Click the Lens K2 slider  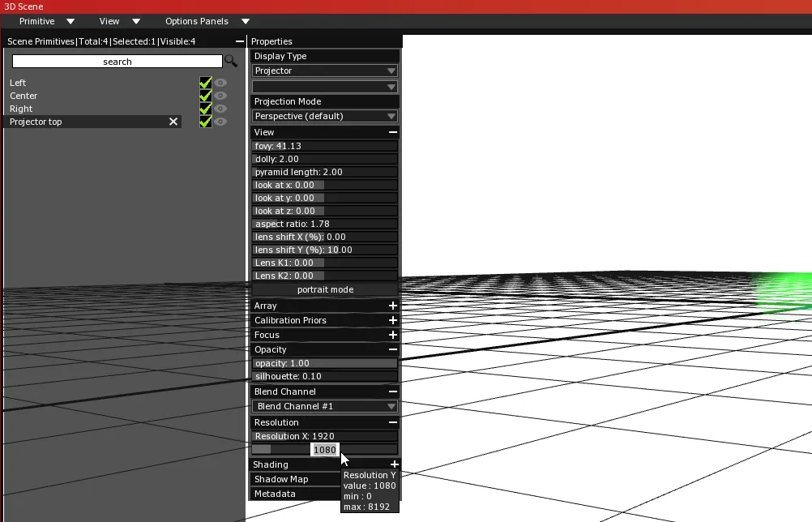325,276
